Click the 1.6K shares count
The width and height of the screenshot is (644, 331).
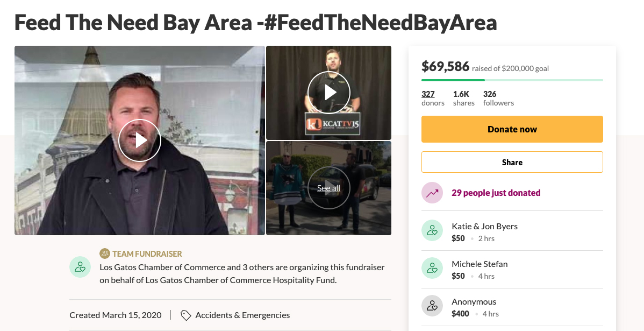[x=464, y=98]
